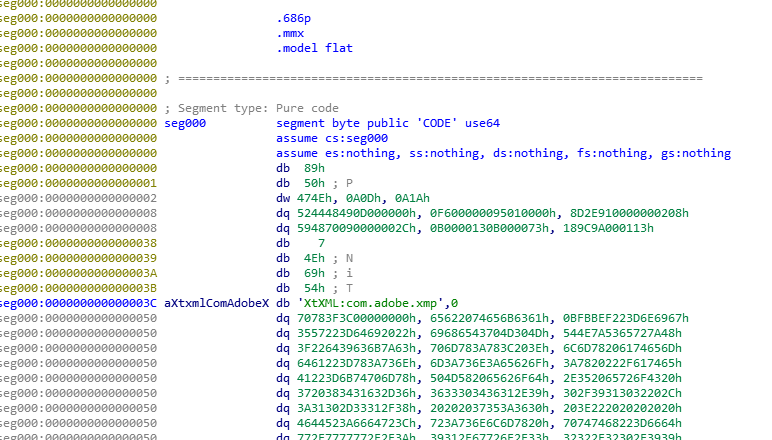
Task: Click qword 3A7820222F617465h
Action: [x=622, y=364]
